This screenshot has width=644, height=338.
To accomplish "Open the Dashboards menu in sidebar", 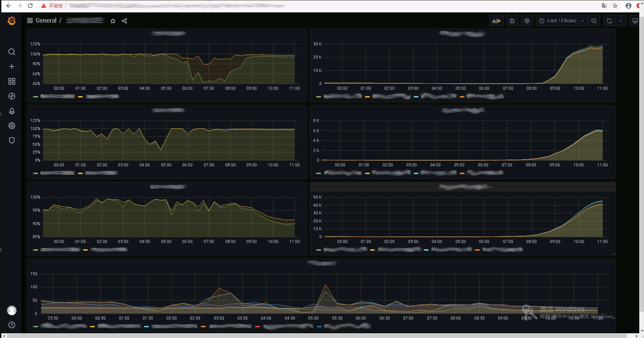I will pyautogui.click(x=12, y=81).
